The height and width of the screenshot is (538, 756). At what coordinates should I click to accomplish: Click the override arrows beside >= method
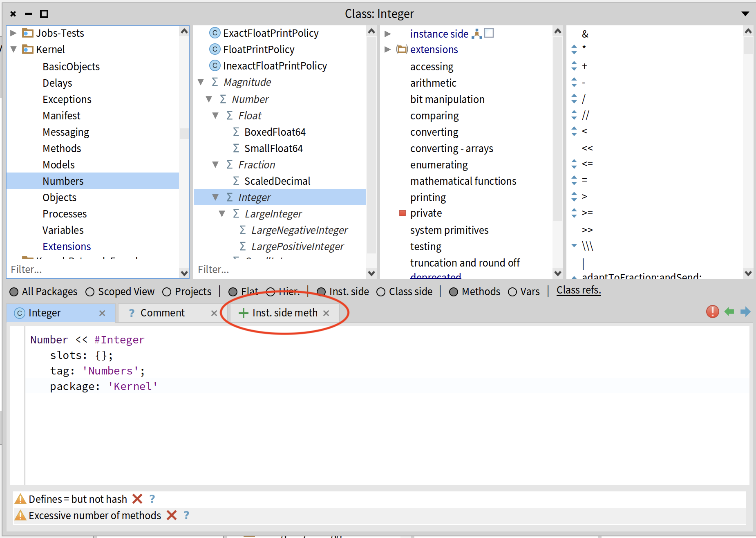[574, 213]
